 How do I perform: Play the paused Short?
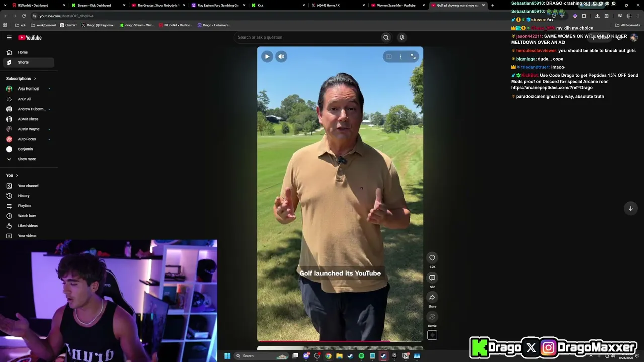(x=267, y=56)
